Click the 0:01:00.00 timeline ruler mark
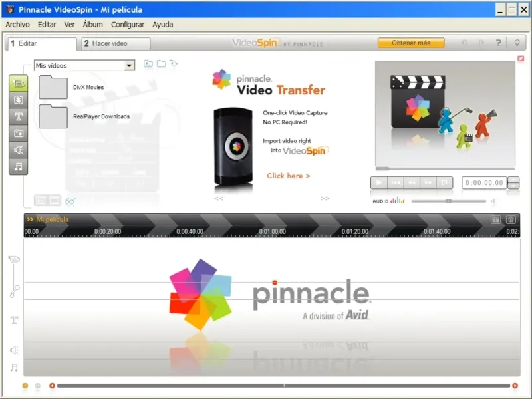Screen dimensions: 532x399 [x=273, y=231]
